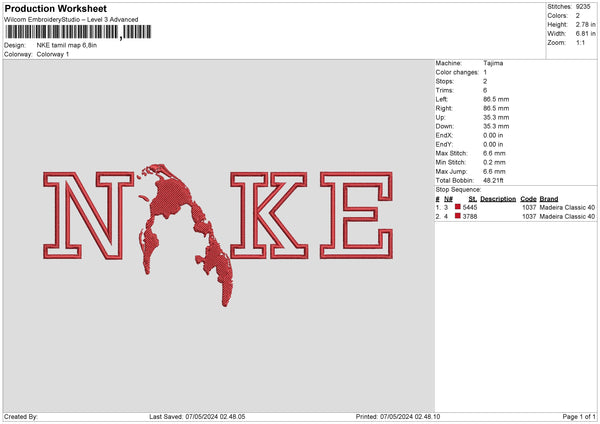Click the Colors value 2
The image size is (600, 424).
pos(577,16)
